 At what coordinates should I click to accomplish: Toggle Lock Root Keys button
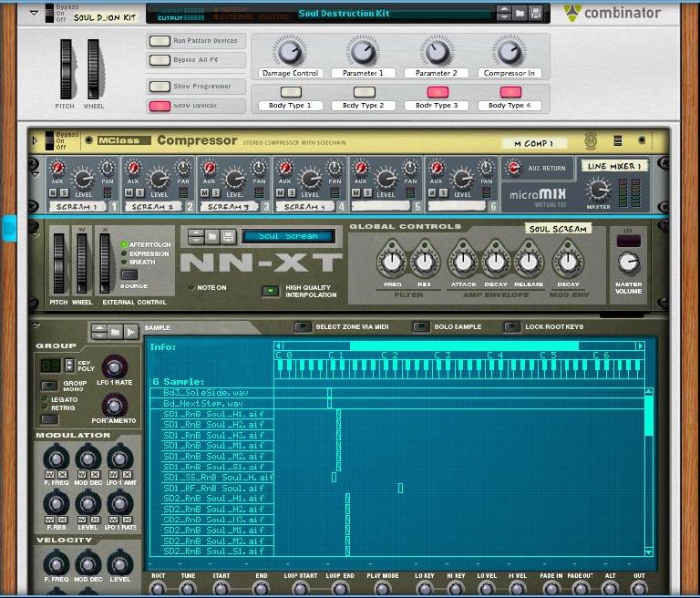pos(512,327)
